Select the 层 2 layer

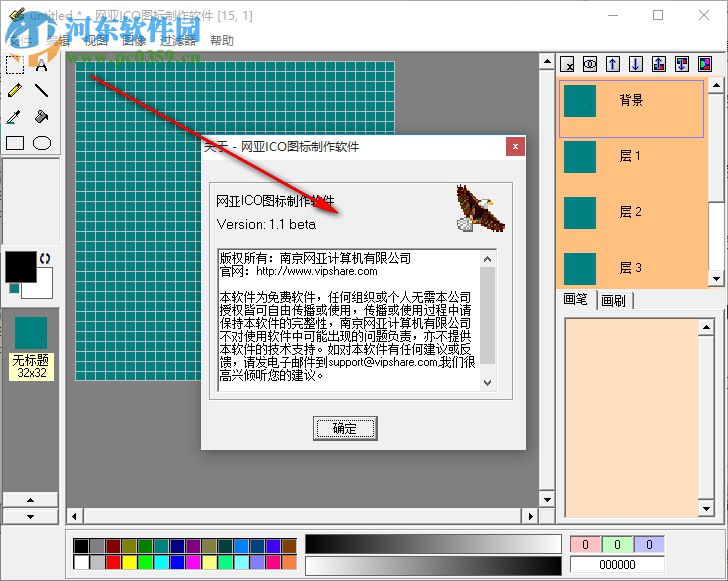pyautogui.click(x=631, y=212)
